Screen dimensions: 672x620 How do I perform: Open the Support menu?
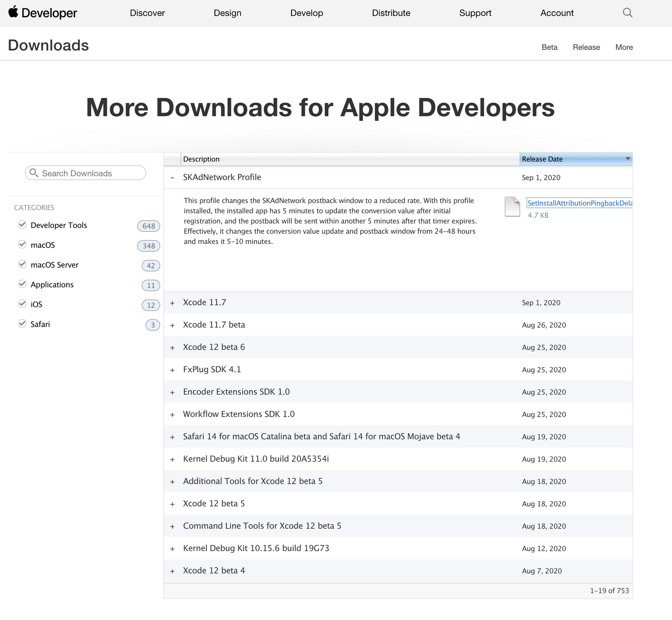475,13
